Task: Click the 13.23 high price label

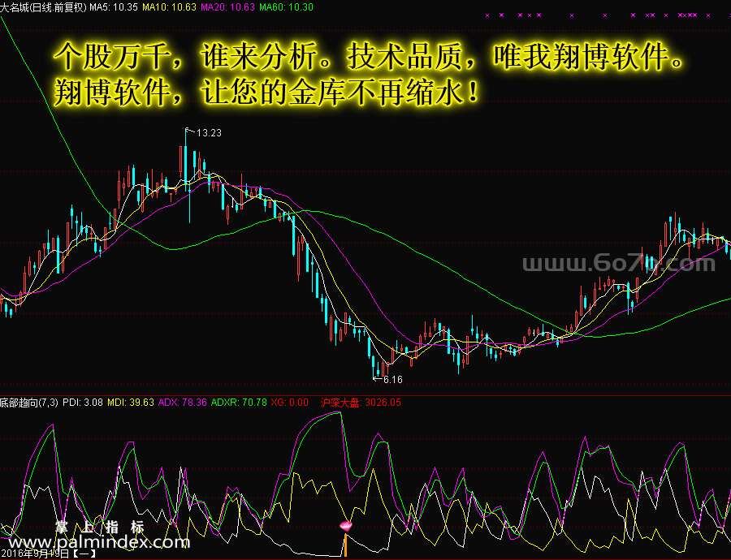Action: tap(209, 133)
